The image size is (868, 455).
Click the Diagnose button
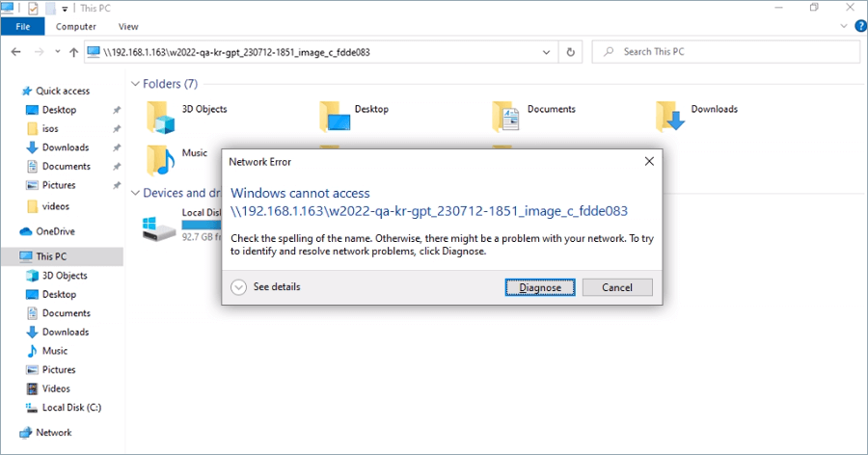click(540, 287)
